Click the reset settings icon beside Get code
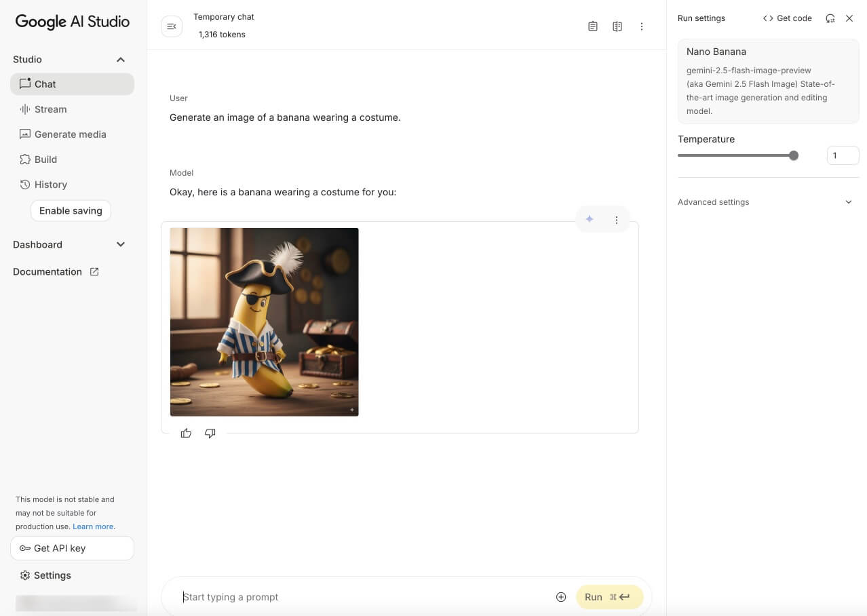This screenshot has height=616, width=867. tap(830, 18)
